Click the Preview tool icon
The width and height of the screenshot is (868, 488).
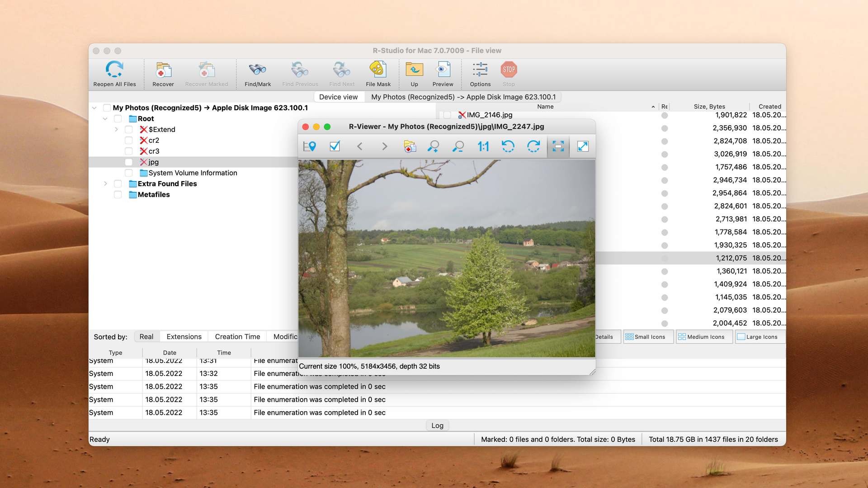point(443,70)
